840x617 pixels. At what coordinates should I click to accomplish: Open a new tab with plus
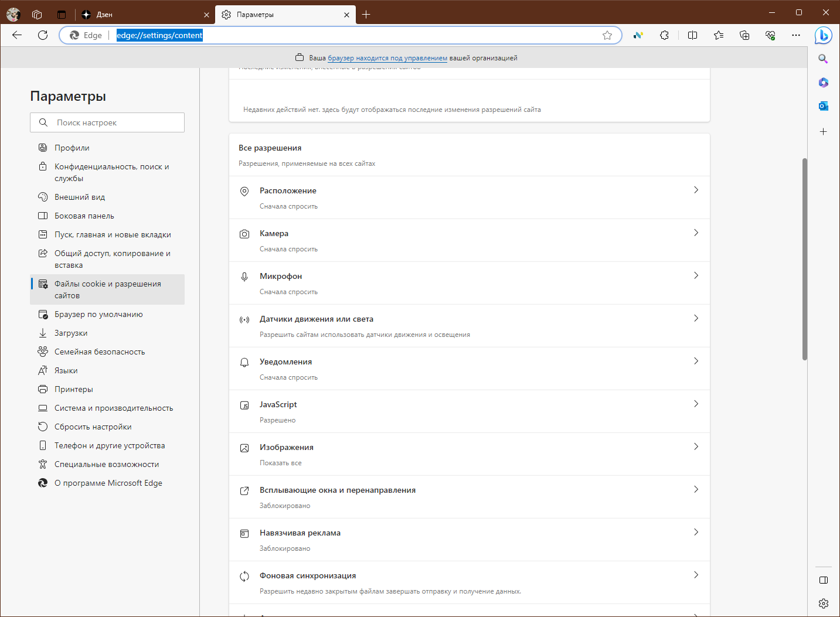pyautogui.click(x=366, y=15)
